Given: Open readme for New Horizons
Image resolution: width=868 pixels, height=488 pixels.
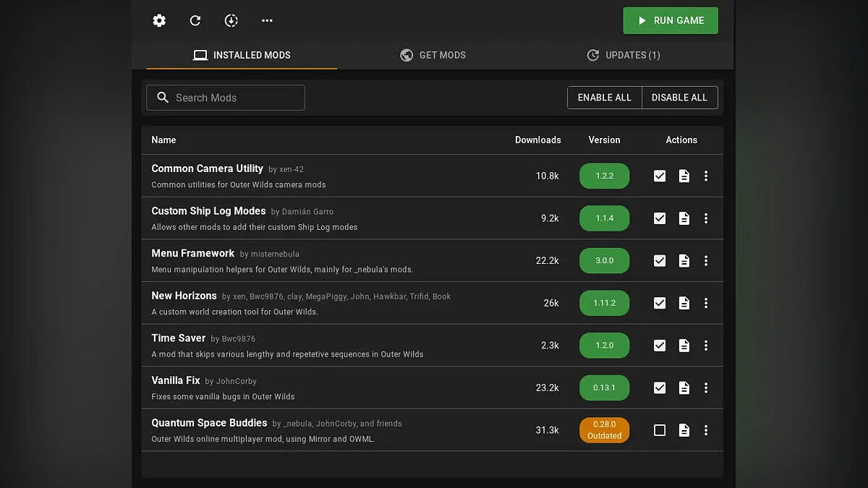Looking at the screenshot, I should tap(684, 303).
